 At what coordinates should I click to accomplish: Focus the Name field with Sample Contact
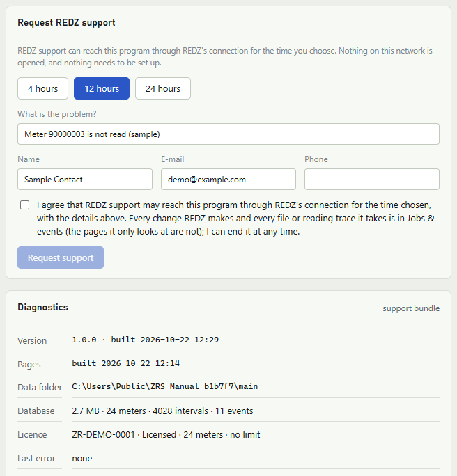click(85, 179)
